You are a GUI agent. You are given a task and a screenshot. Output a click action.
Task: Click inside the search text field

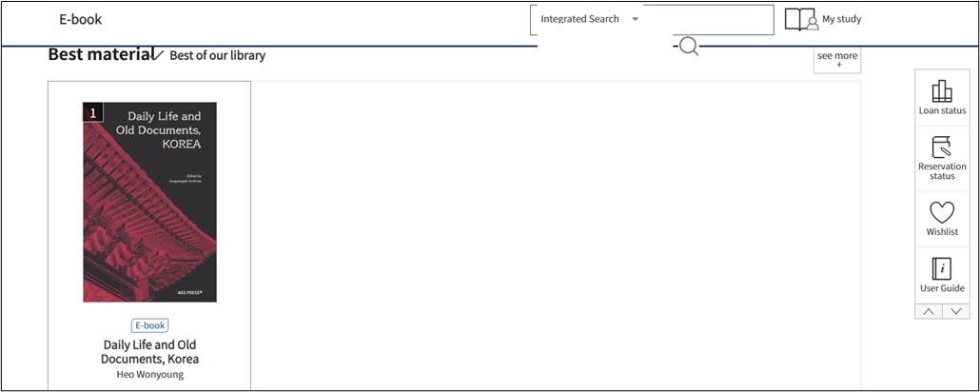click(x=708, y=19)
